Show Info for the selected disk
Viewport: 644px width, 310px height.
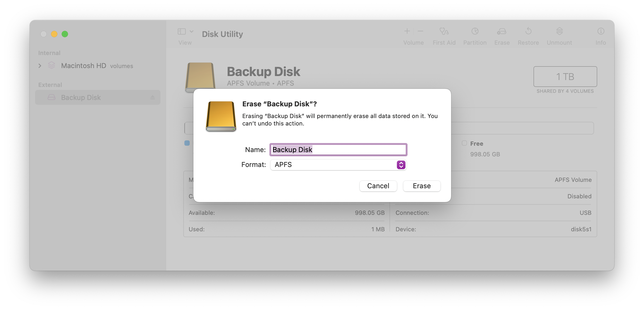click(x=601, y=31)
